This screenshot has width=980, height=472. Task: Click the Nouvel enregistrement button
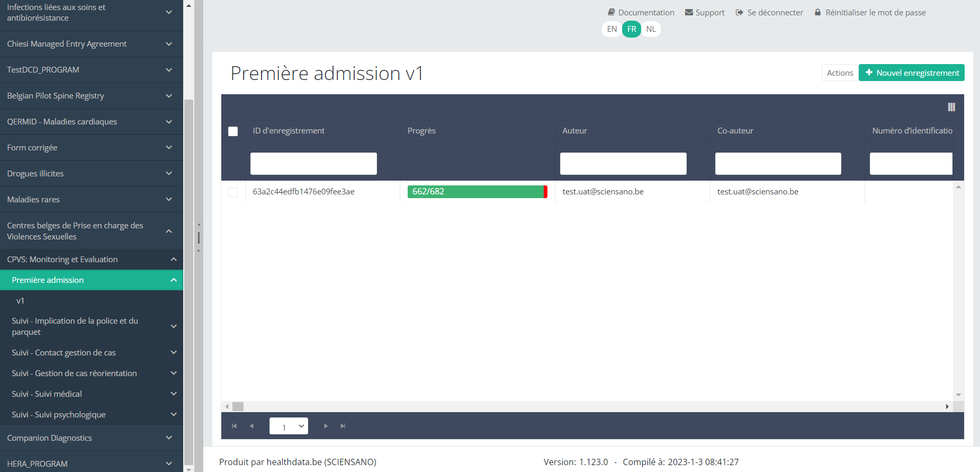click(911, 73)
